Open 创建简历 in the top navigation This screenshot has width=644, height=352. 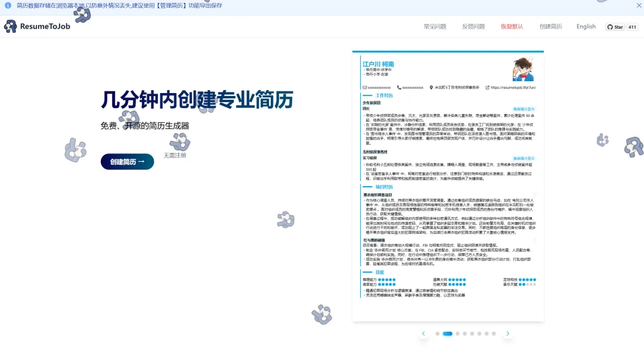550,26
